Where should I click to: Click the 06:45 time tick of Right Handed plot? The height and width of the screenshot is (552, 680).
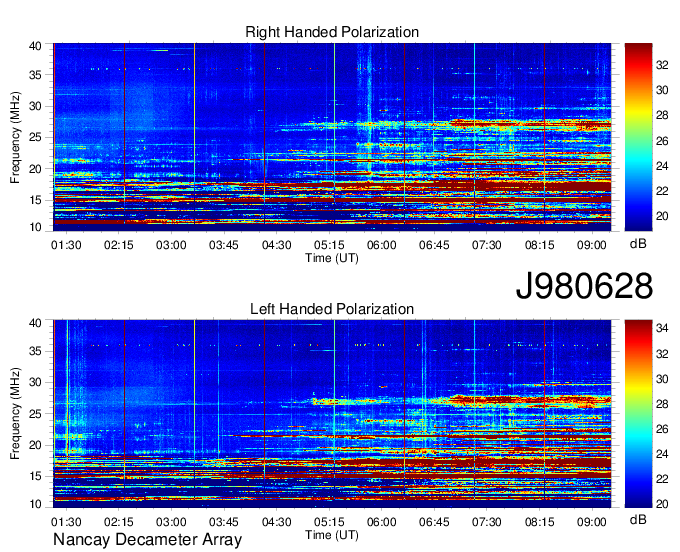click(434, 245)
